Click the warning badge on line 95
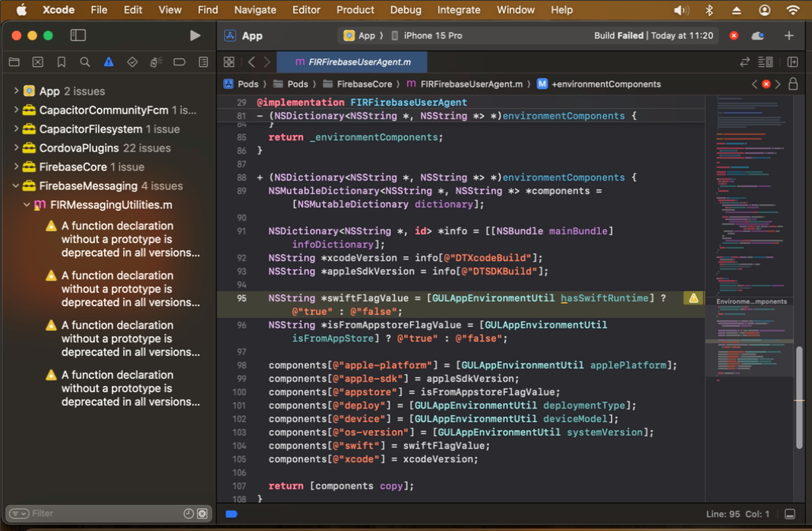 (694, 298)
